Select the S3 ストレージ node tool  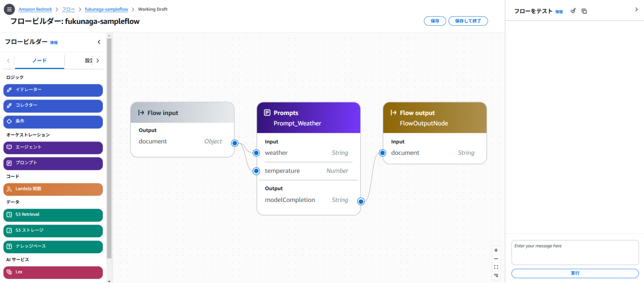coord(53,231)
